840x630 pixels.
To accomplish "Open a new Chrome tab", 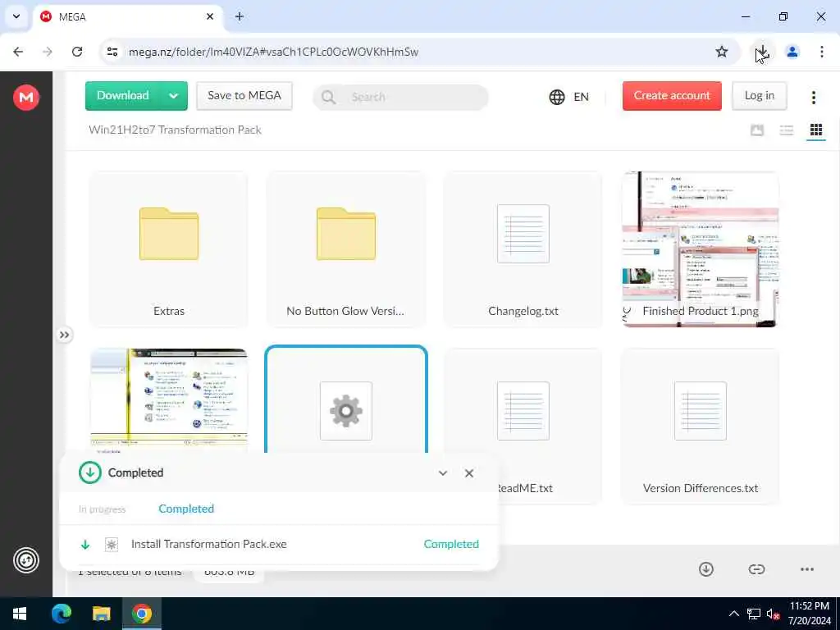I will click(240, 16).
